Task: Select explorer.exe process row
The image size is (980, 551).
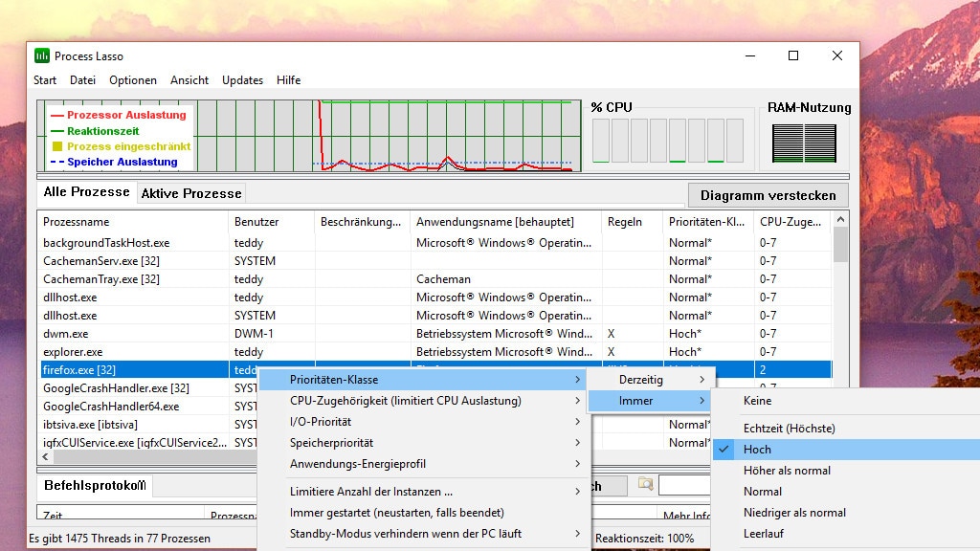Action: pos(435,351)
